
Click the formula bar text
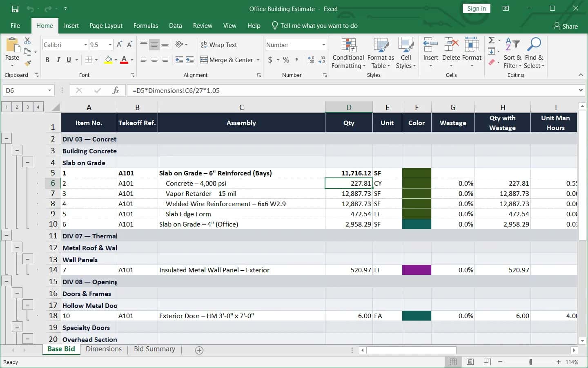176,90
